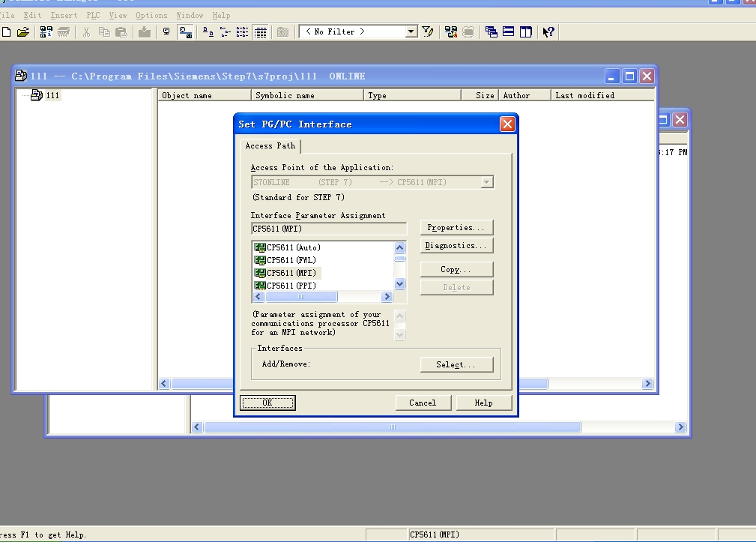Click the Offline view toolbar icon
The image size is (756, 542).
click(x=166, y=31)
